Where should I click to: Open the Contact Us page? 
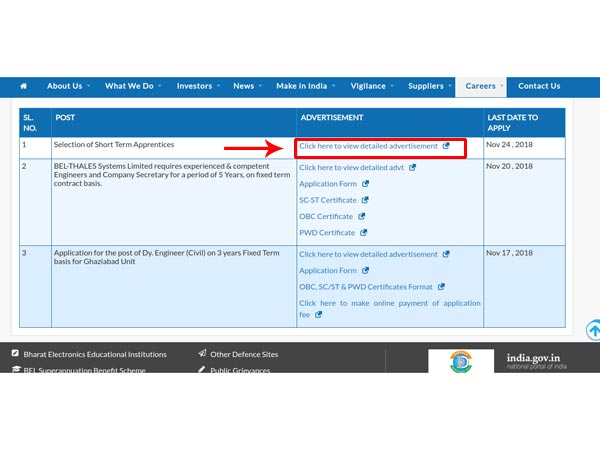click(539, 86)
